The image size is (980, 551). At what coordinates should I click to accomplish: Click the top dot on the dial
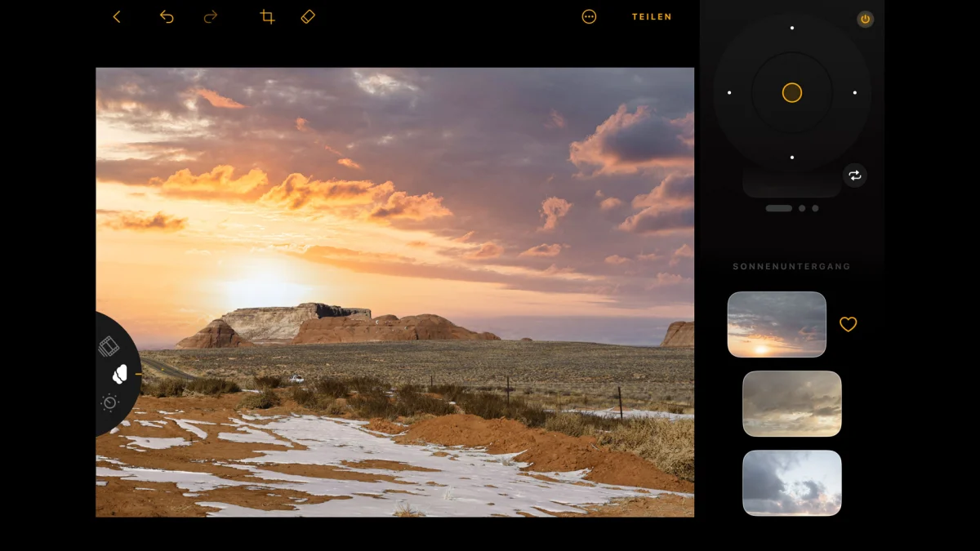coord(792,28)
